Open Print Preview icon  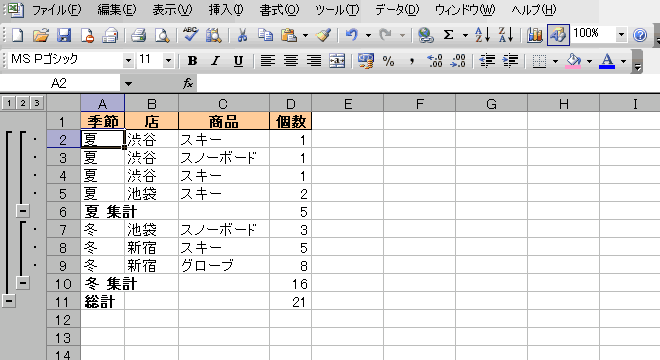pos(162,35)
